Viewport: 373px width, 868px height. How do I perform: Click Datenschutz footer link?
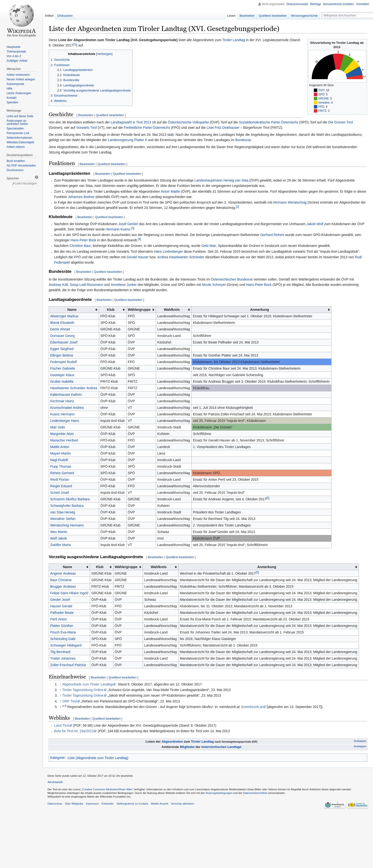coord(55,804)
